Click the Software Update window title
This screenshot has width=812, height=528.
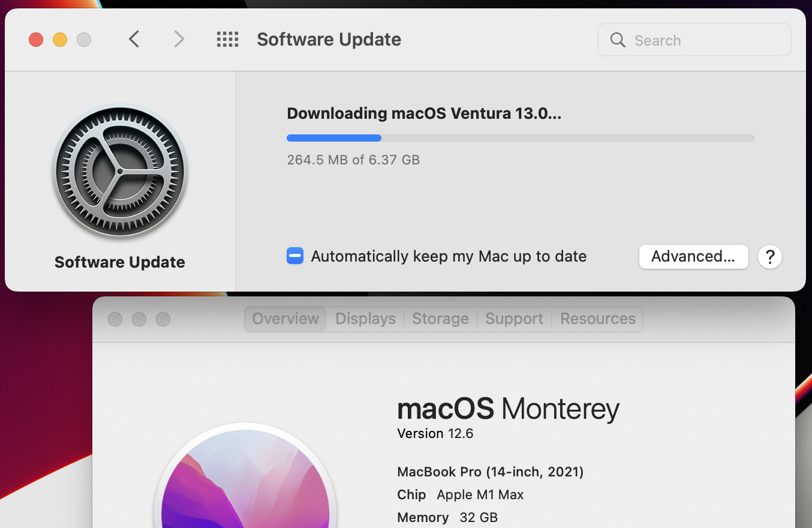click(x=329, y=40)
